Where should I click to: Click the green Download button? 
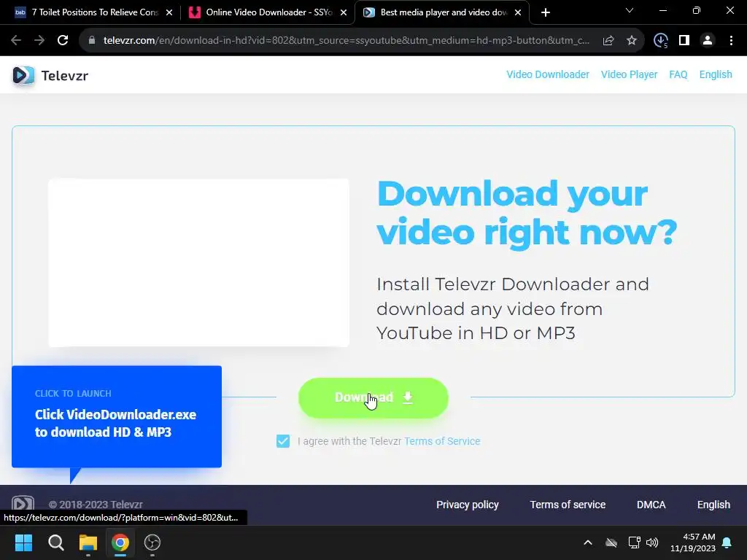pyautogui.click(x=373, y=397)
